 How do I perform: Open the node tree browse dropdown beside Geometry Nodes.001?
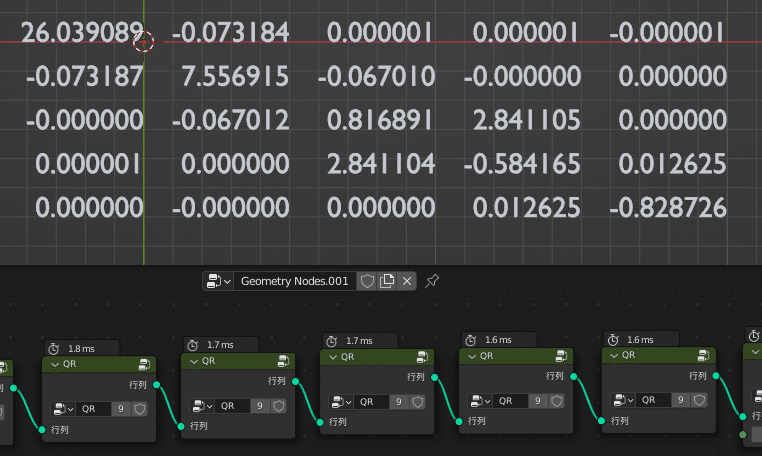click(x=218, y=281)
